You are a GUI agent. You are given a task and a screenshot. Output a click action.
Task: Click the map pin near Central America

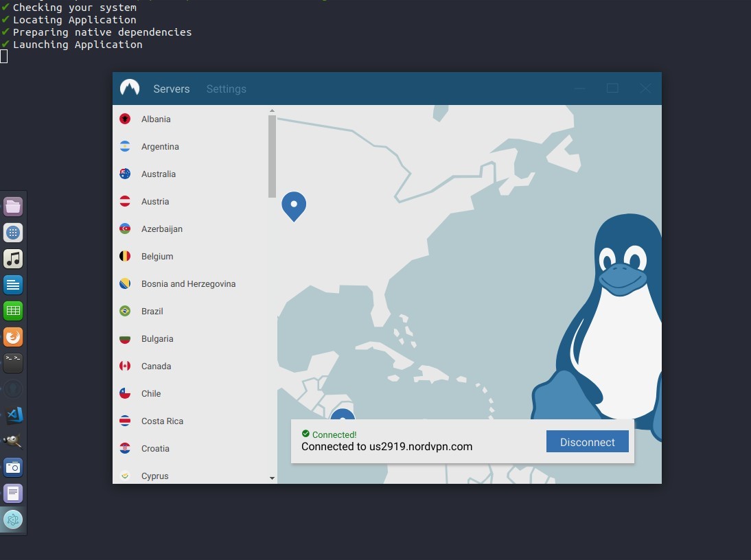[343, 414]
